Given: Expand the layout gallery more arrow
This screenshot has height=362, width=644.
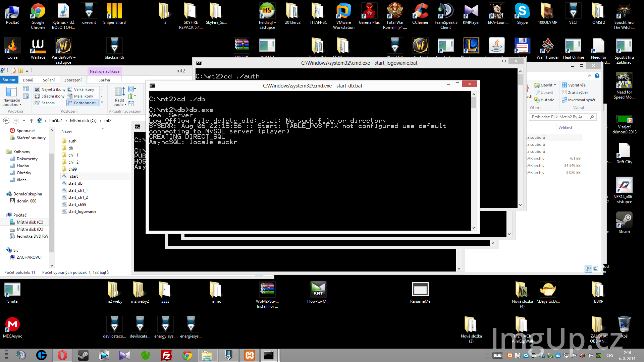Looking at the screenshot, I should 102,103.
